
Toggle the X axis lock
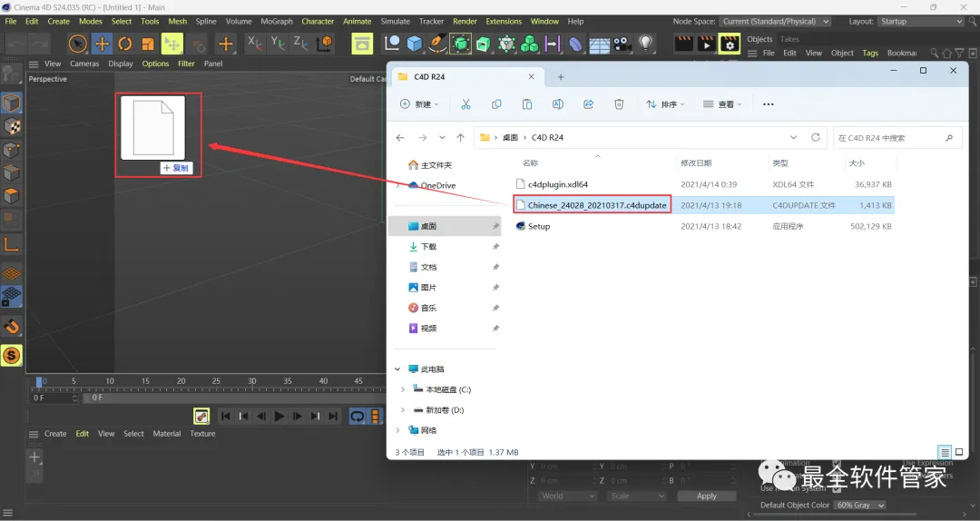[254, 44]
